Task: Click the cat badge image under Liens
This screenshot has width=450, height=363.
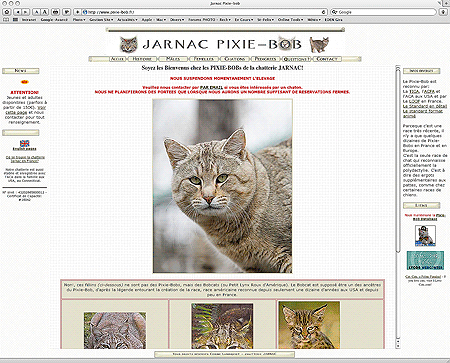Action: tap(425, 235)
